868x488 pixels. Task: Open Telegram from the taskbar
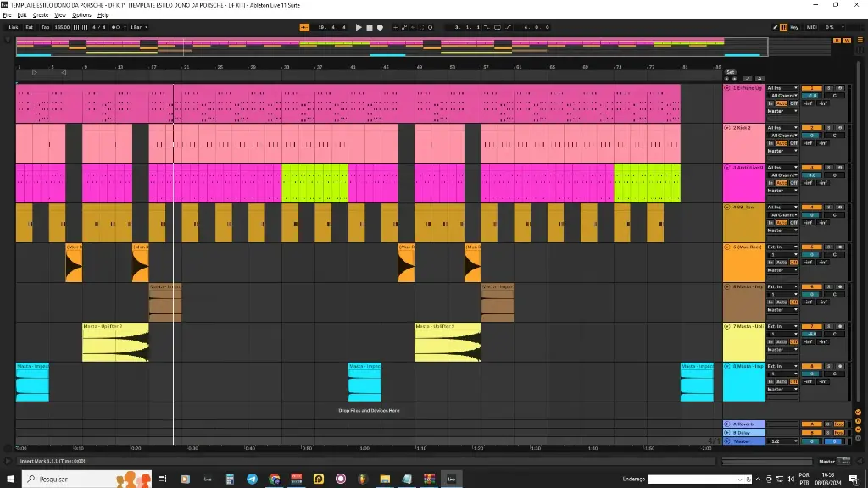point(252,480)
